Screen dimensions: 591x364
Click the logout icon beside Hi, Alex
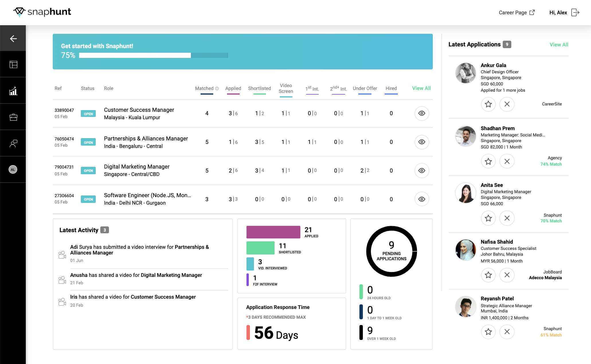point(575,13)
